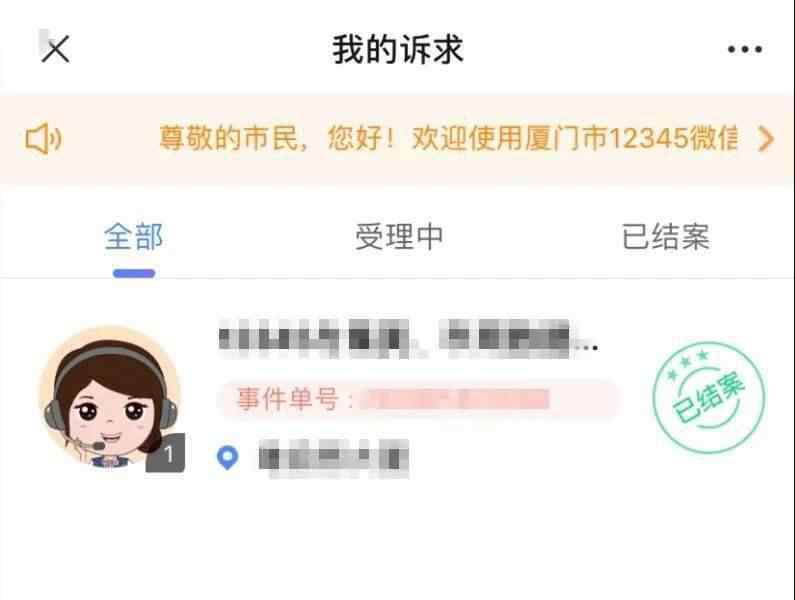Open the 尊敬的市民 greeting notice text
Screen dimensions: 795x600
tap(233, 138)
